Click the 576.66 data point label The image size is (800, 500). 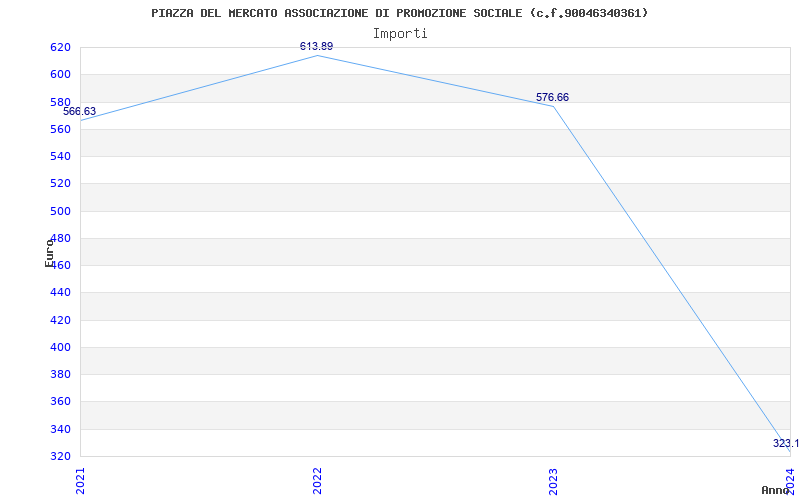[553, 97]
